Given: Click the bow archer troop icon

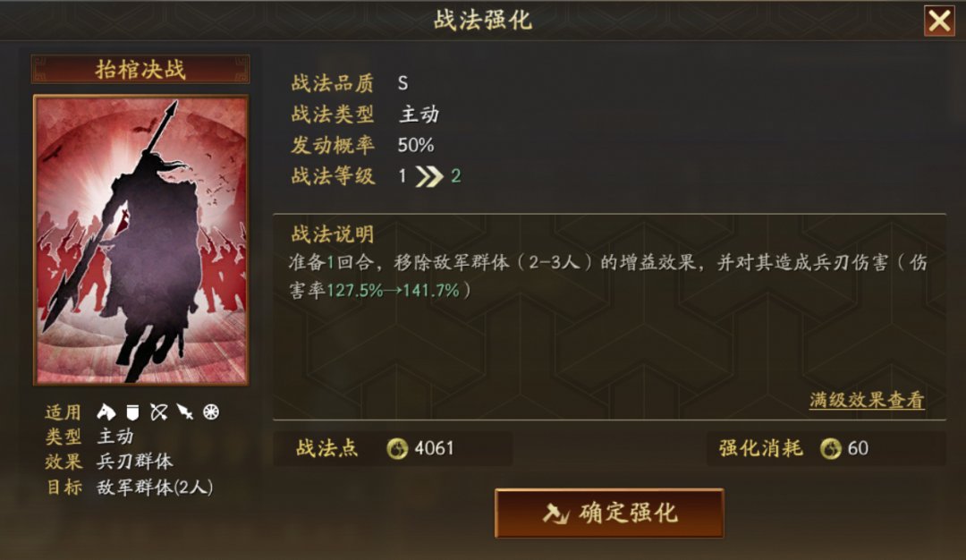Looking at the screenshot, I should 159,412.
